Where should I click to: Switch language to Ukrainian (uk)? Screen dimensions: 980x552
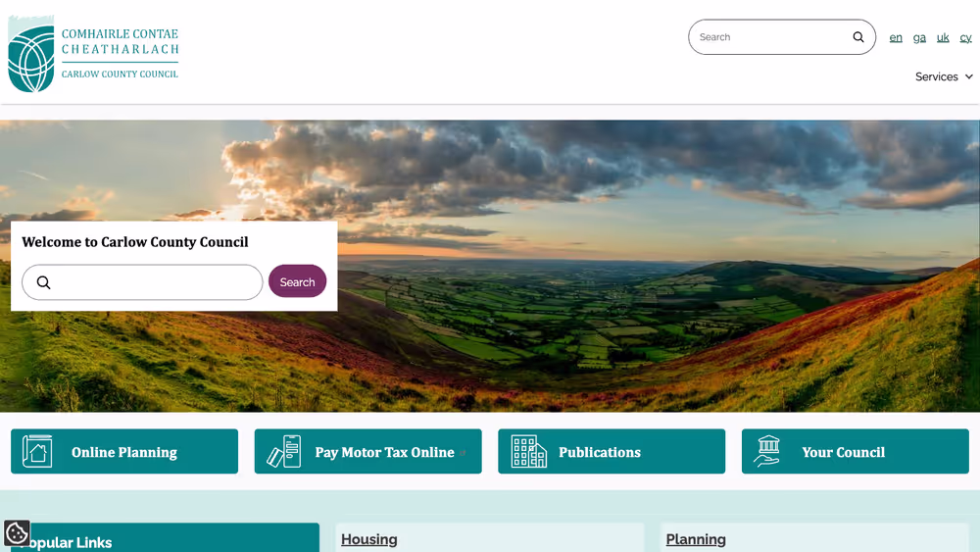point(943,37)
